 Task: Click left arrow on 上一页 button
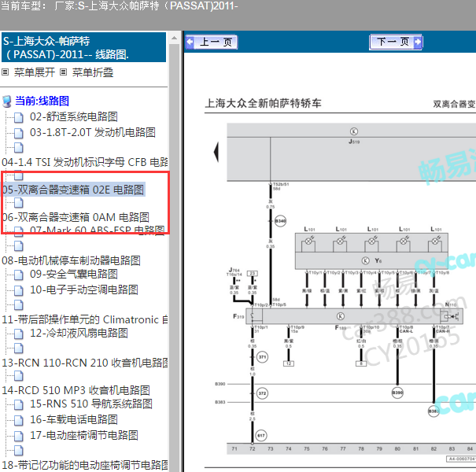point(190,42)
